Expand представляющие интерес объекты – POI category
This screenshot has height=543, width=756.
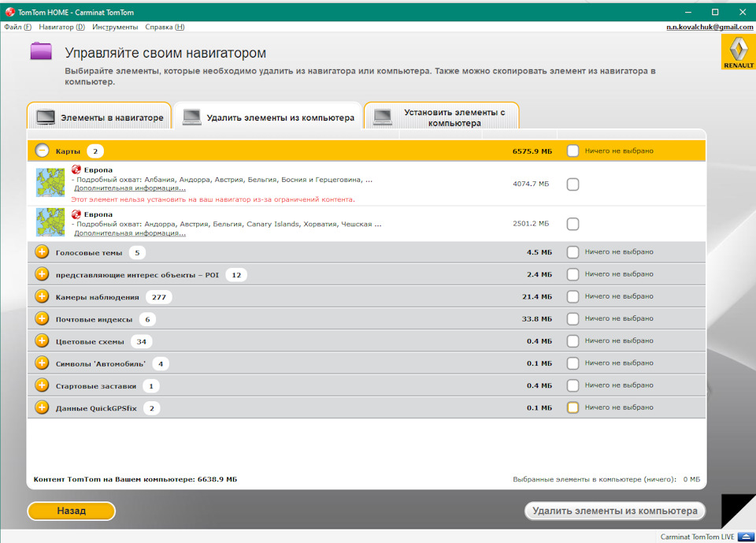point(42,274)
